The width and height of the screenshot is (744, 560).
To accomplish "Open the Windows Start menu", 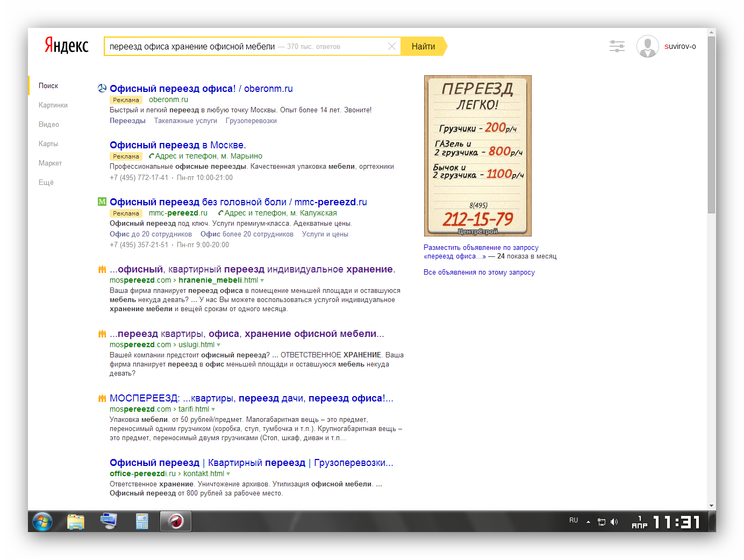I will 42,521.
